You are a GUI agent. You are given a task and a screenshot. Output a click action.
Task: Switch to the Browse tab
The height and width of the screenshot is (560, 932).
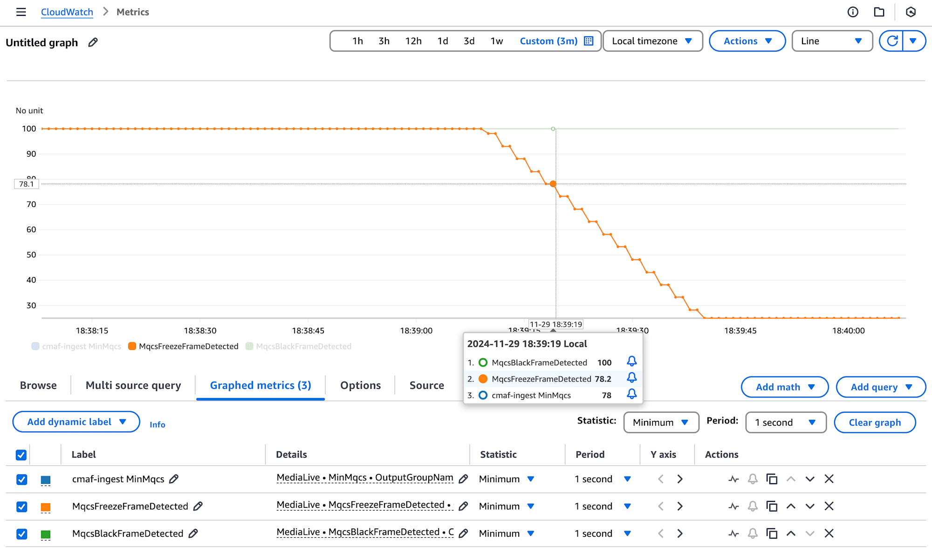(38, 385)
